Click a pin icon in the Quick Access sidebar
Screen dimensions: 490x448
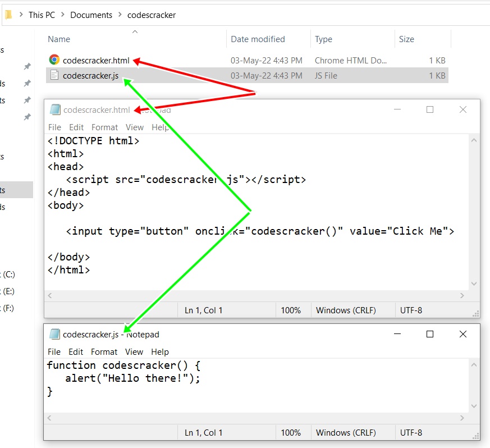click(x=26, y=66)
